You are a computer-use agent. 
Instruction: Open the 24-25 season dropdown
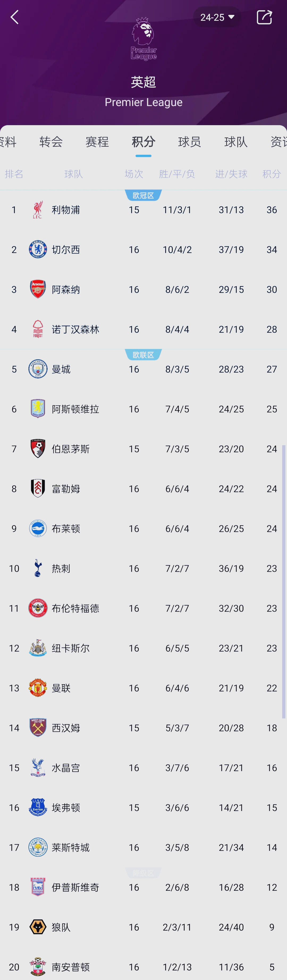(217, 18)
